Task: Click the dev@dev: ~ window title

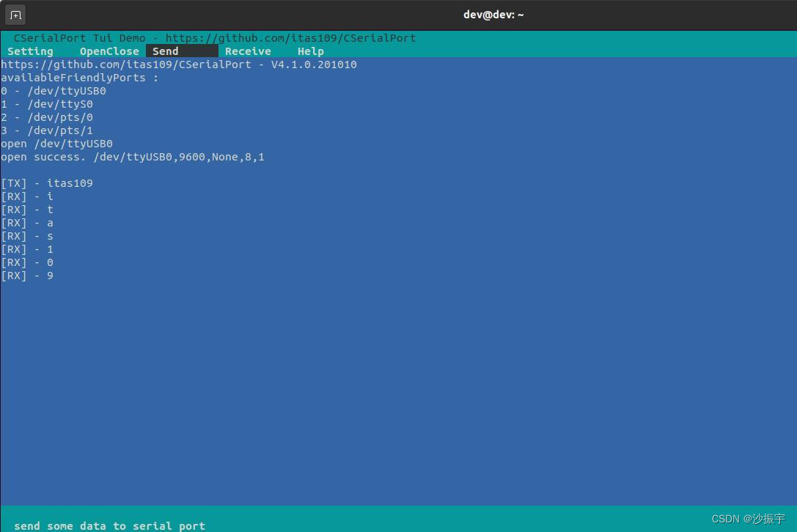Action: 493,14
